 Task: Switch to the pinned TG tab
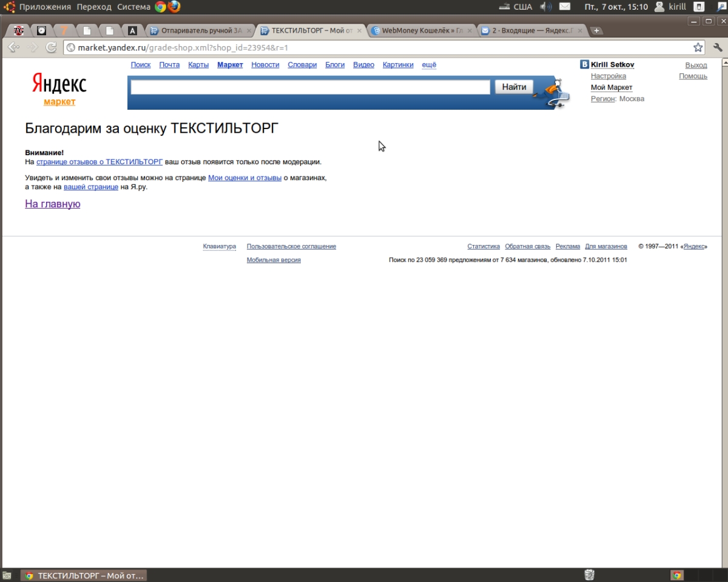(x=19, y=30)
